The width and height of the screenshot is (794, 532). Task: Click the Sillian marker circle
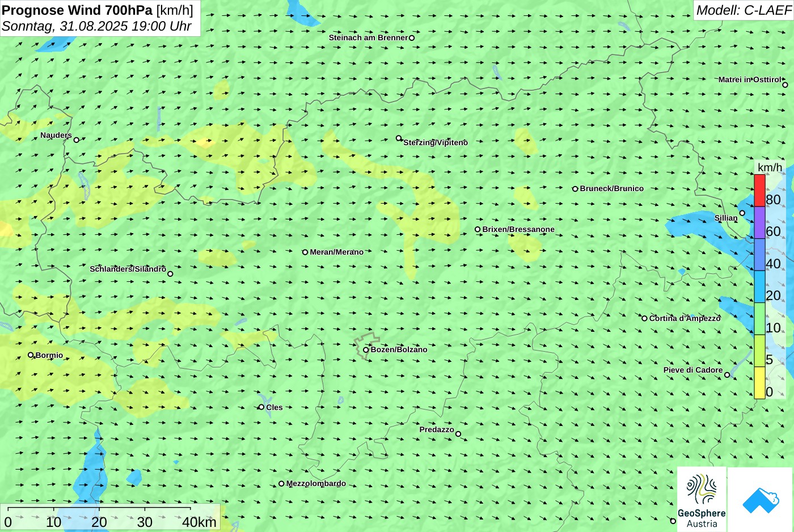742,213
